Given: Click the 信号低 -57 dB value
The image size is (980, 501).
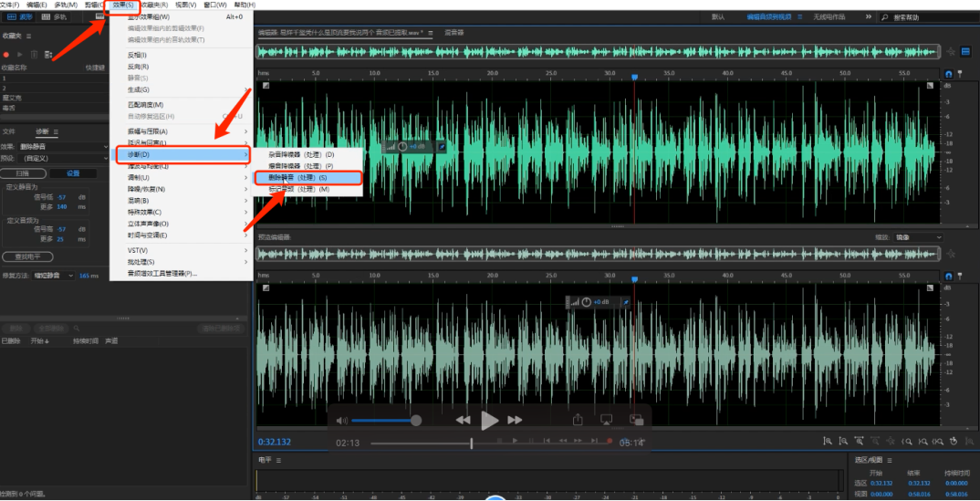Looking at the screenshot, I should [x=62, y=196].
